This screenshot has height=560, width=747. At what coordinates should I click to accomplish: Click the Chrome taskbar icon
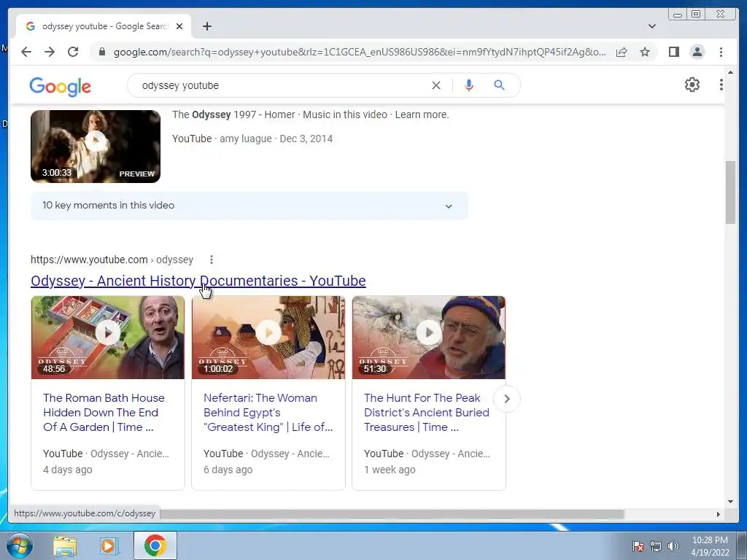pos(155,545)
